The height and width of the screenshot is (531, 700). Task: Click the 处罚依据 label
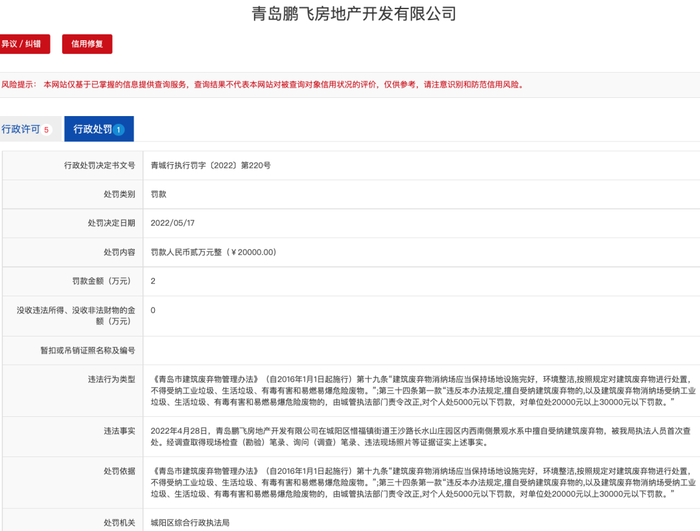pos(119,471)
